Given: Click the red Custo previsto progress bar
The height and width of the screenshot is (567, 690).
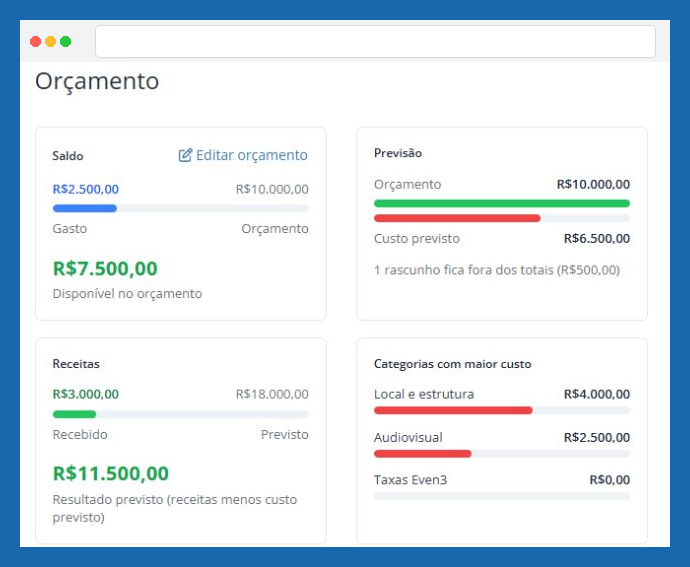Looking at the screenshot, I should coord(457,218).
